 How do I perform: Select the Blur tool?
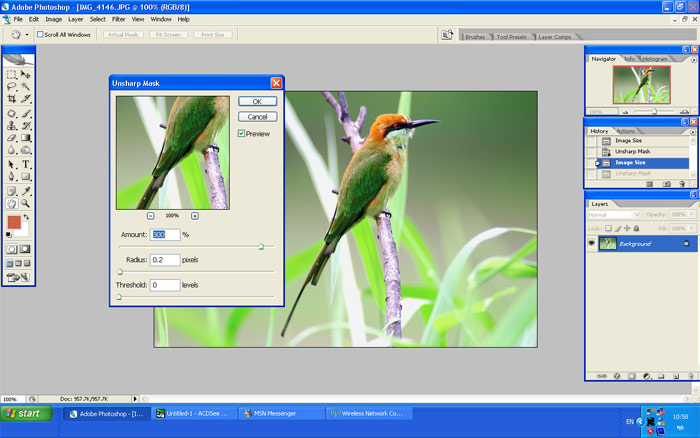point(12,150)
